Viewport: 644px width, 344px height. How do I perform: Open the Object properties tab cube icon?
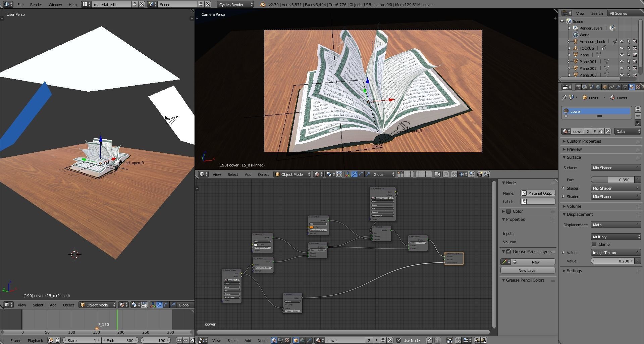point(605,87)
